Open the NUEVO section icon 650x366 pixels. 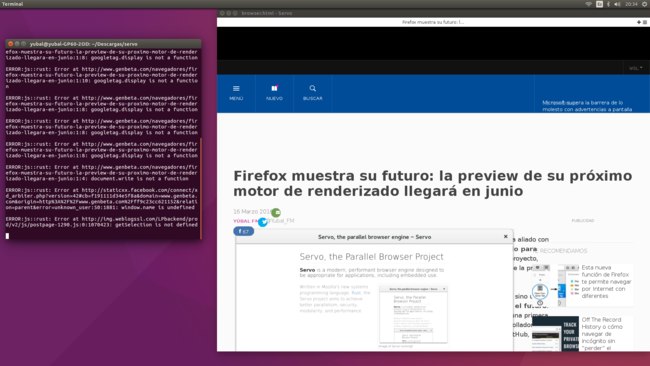pyautogui.click(x=274, y=88)
